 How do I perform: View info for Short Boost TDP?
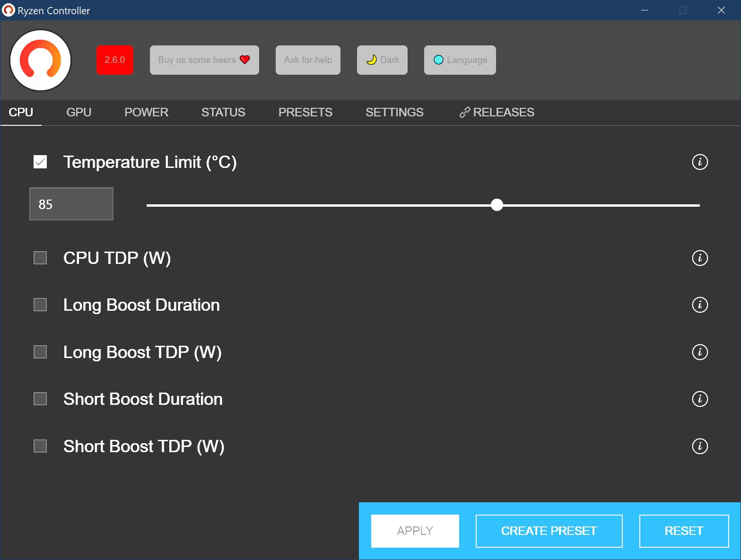click(700, 446)
